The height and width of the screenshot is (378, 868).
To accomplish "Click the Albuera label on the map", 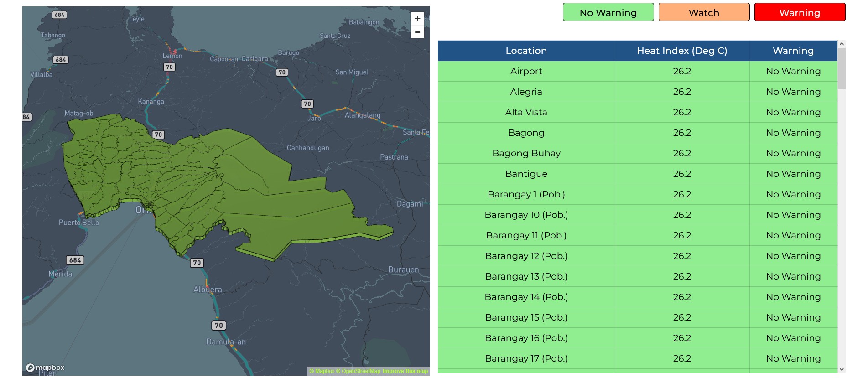I will tap(208, 290).
